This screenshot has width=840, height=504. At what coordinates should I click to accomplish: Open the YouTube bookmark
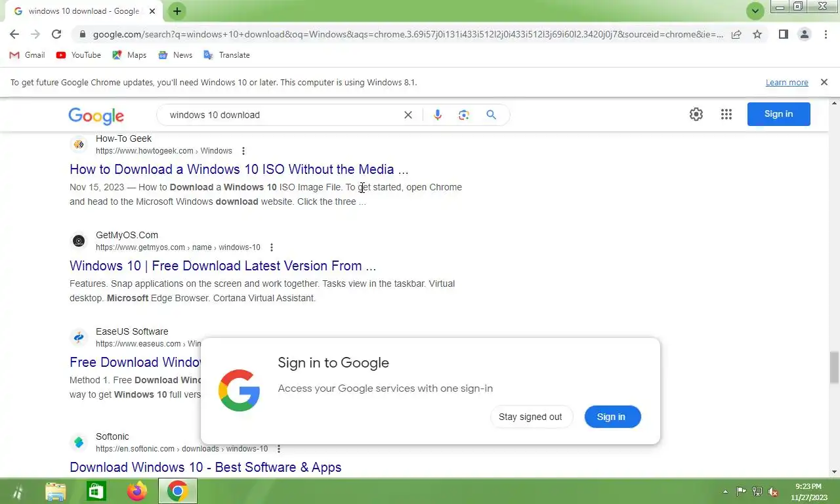coord(79,55)
